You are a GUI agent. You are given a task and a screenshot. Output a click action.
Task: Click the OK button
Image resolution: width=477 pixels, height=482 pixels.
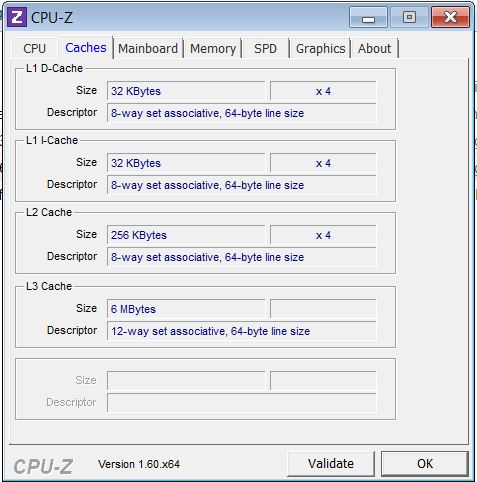click(x=425, y=464)
